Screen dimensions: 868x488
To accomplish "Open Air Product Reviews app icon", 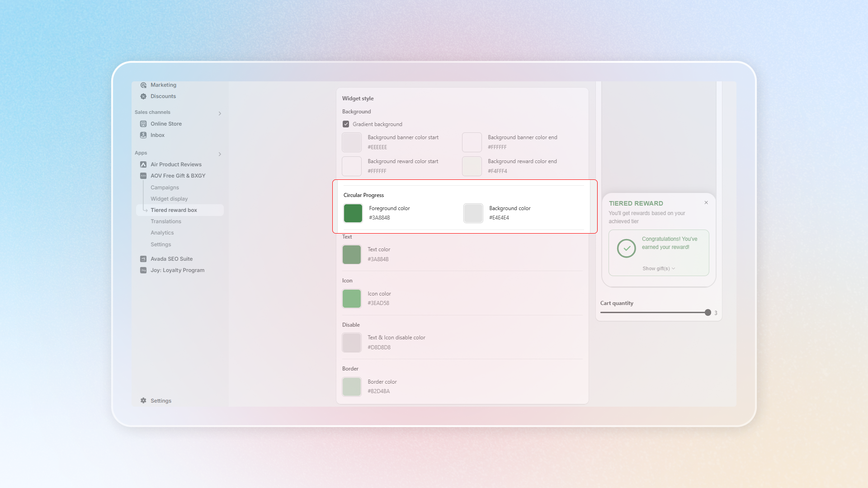I will (143, 164).
